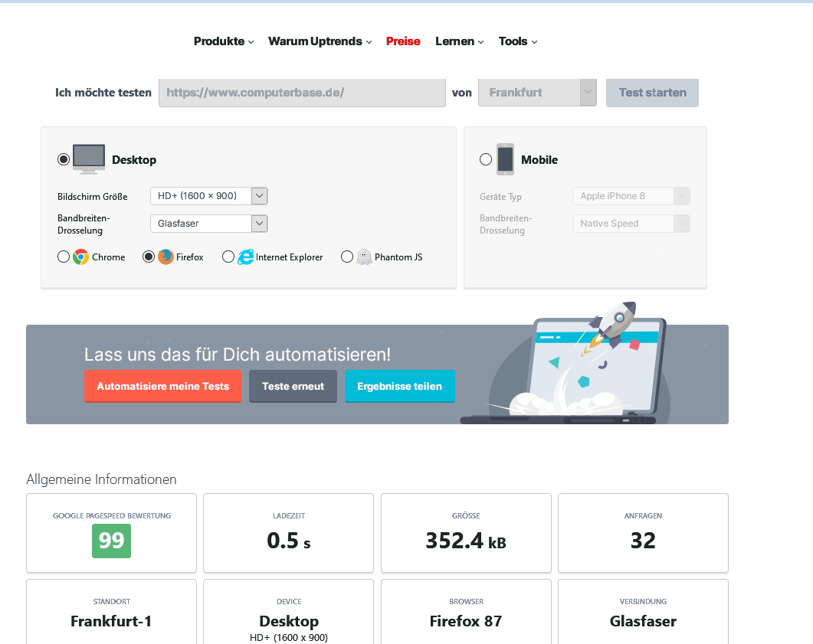This screenshot has width=813, height=644.
Task: Open the Geräte Typ Apple iPhone 8 dropdown
Action: point(631,196)
